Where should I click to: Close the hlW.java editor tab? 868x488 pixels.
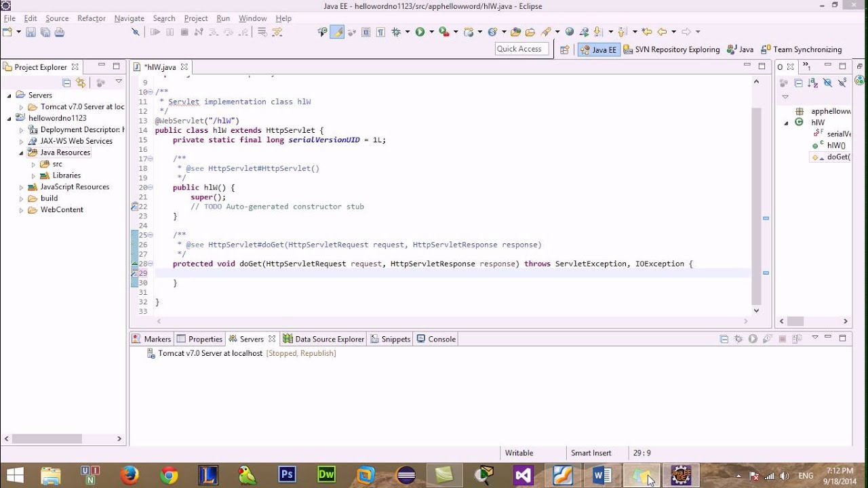(184, 67)
